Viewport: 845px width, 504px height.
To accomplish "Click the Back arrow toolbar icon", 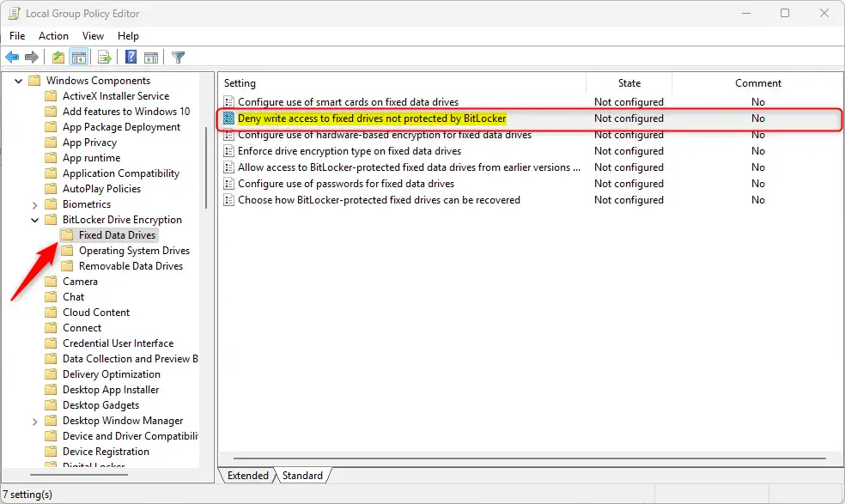I will click(x=12, y=58).
